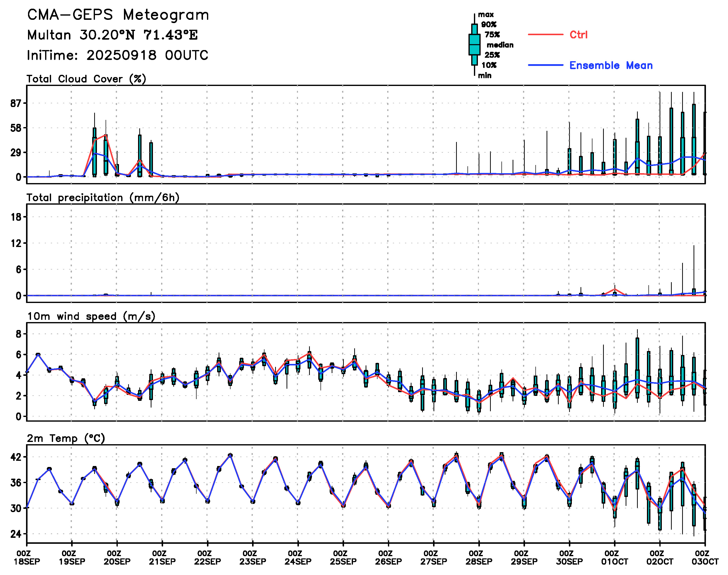Click the '90%' legend label
Image resolution: width=728 pixels, height=575 pixels.
coord(489,25)
